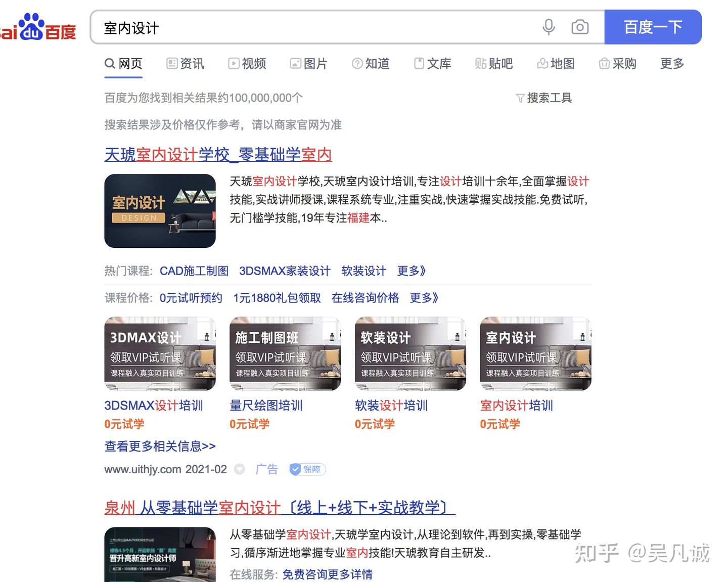Switch to the 地图 tab
This screenshot has width=728, height=582.
pyautogui.click(x=556, y=64)
